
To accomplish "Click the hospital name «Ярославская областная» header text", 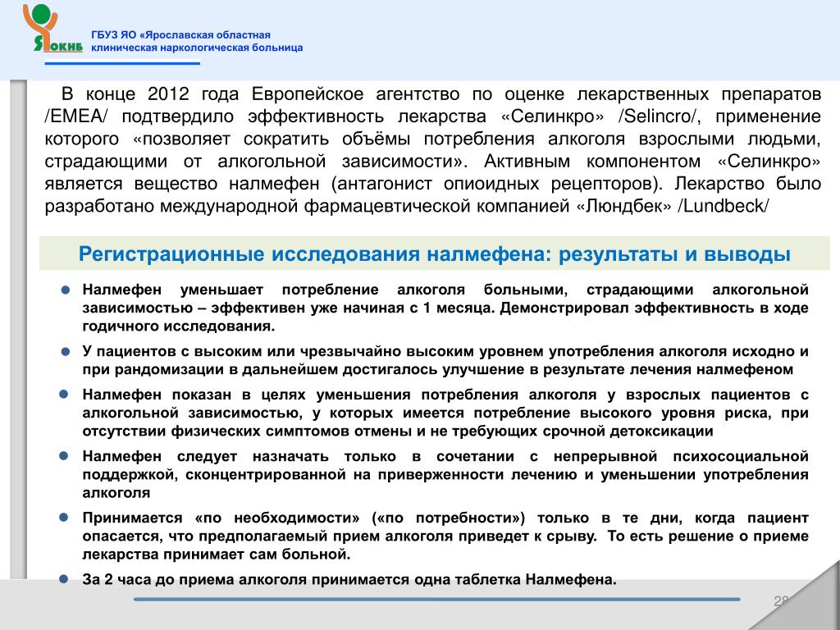I will click(180, 34).
